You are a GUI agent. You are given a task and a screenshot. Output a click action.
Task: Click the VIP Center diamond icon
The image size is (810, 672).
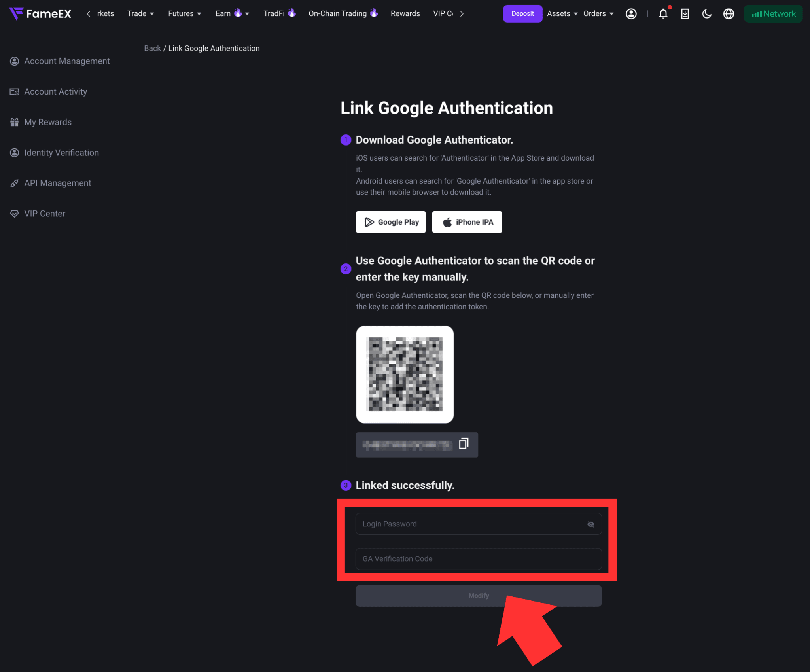(15, 214)
